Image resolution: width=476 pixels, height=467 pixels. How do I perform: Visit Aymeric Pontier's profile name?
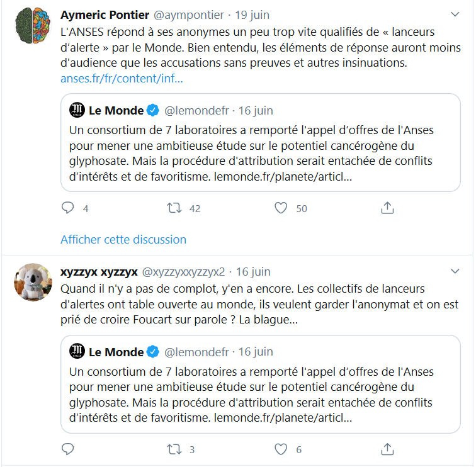104,14
